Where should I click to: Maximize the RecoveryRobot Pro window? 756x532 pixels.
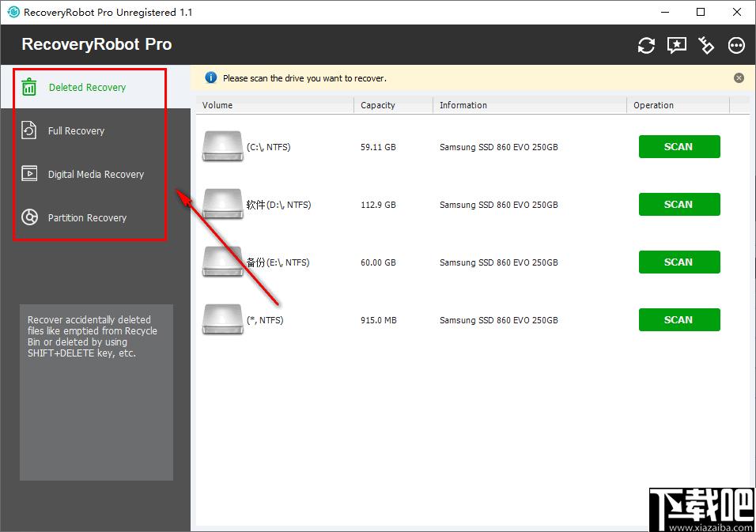(x=701, y=12)
